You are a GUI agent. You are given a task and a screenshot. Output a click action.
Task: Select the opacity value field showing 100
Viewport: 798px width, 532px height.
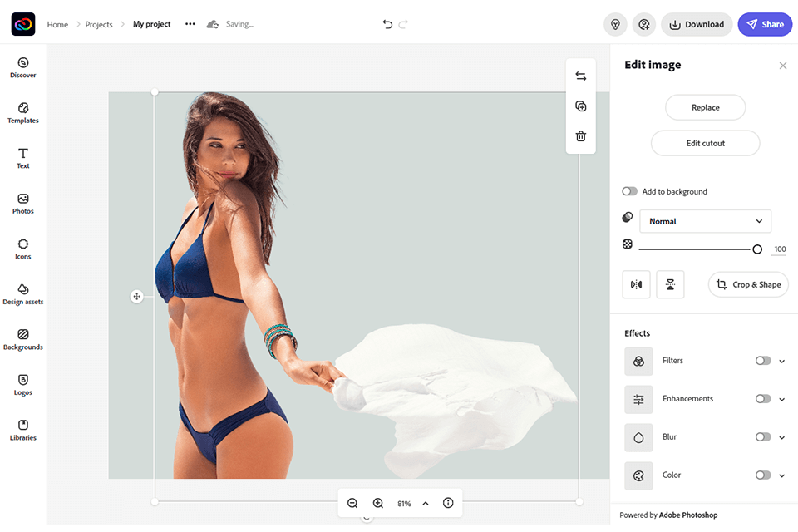(x=780, y=249)
